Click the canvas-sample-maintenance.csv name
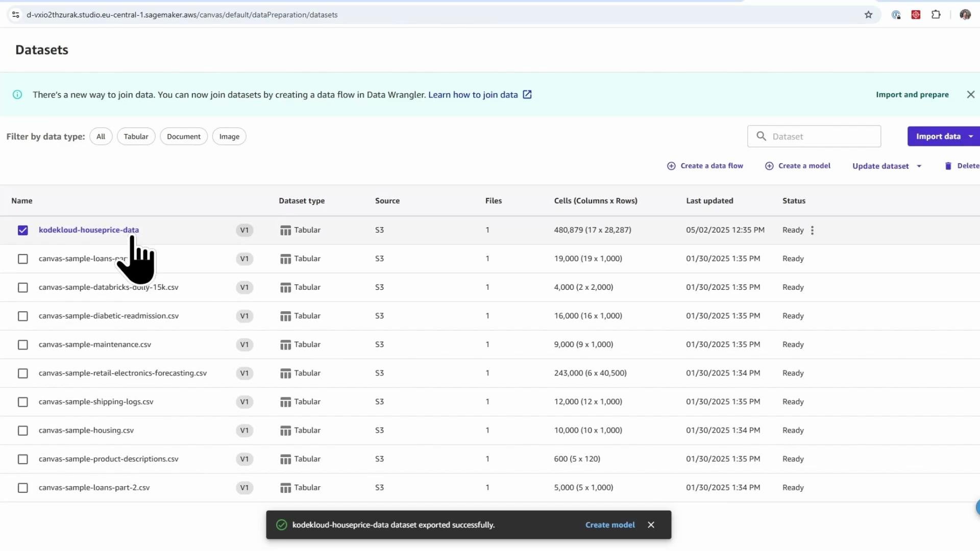The width and height of the screenshot is (980, 551). coord(95,344)
